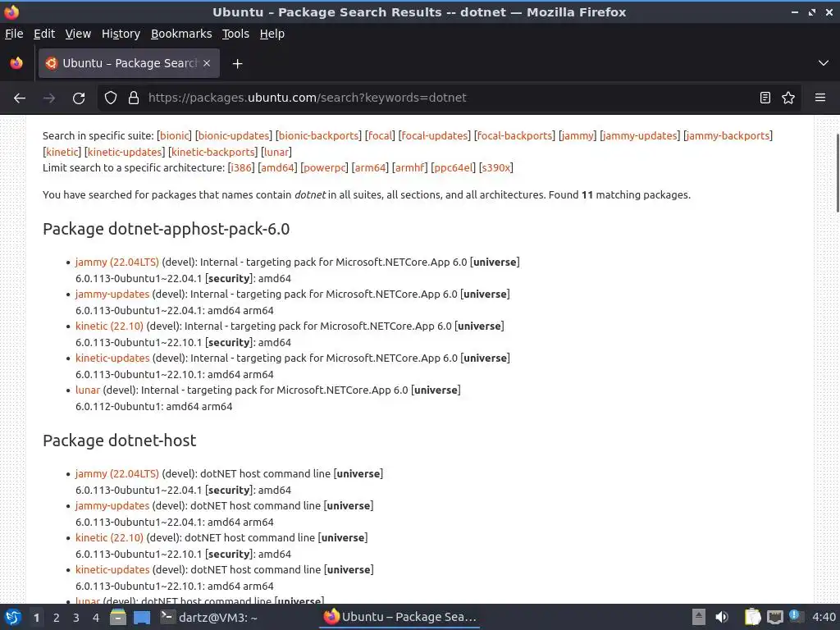Switch to workspace 2
Viewport: 840px width, 630px height.
(57, 618)
